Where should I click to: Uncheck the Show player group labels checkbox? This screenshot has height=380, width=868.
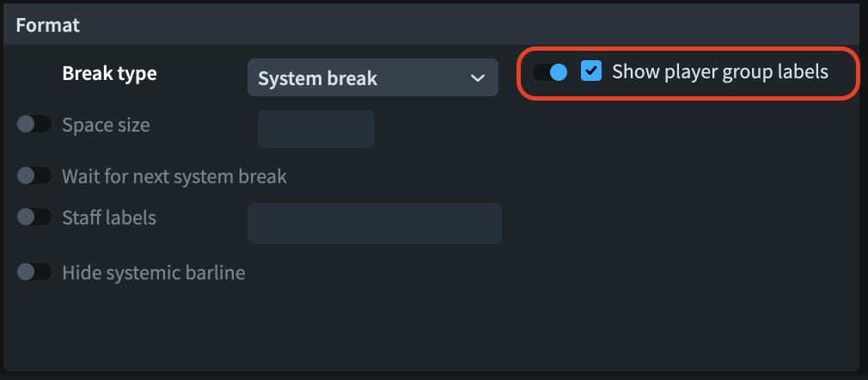click(591, 71)
